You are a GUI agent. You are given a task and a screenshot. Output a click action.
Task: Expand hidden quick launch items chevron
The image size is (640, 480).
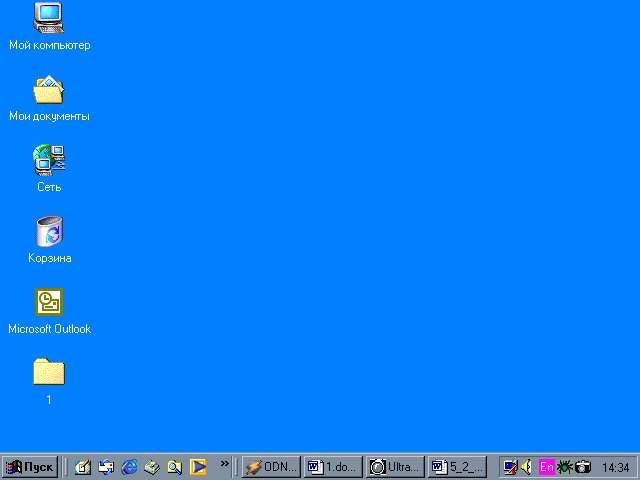[x=224, y=463]
